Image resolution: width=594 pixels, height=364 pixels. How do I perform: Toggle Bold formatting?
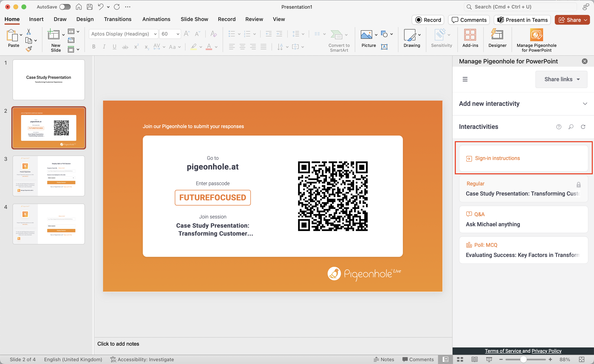point(94,46)
